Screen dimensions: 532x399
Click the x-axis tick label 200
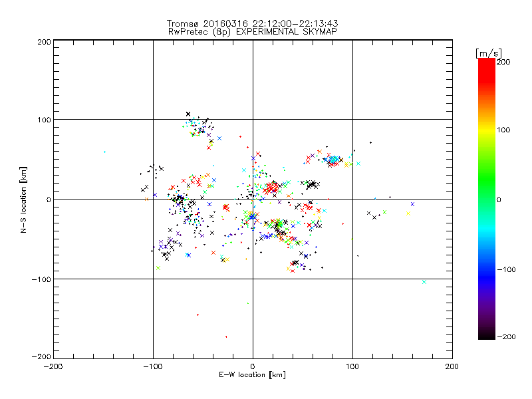pyautogui.click(x=452, y=366)
